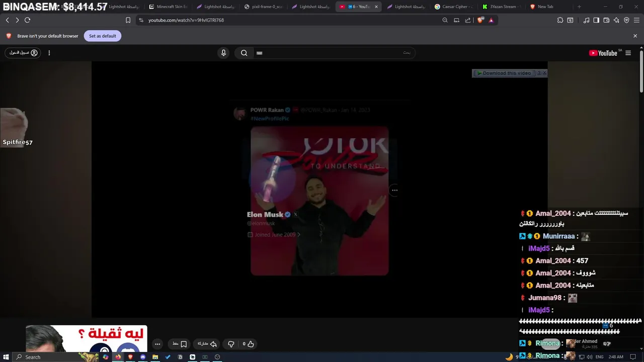Open the Brave playlist music note icon
Image resolution: width=644 pixels, height=362 pixels.
tap(586, 20)
